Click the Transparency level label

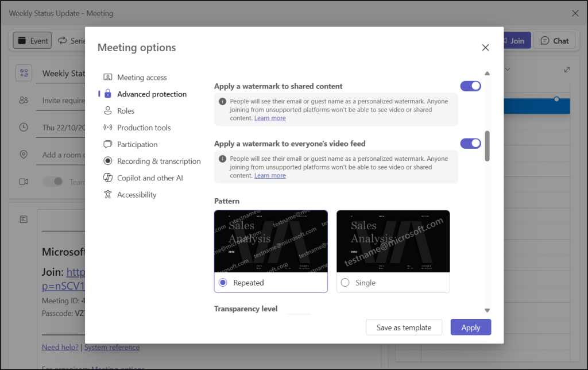point(246,309)
